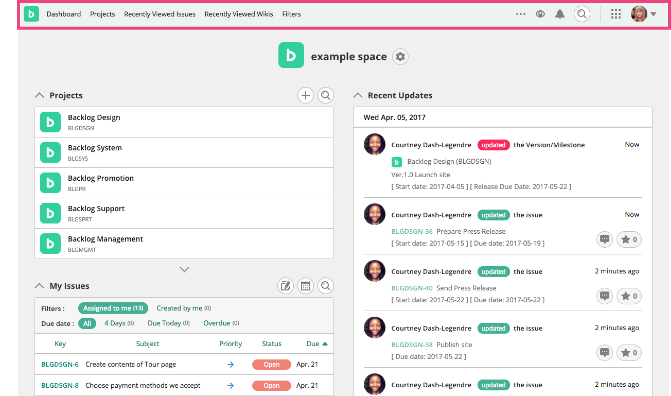
Task: Open issue BLGDSGN-8
Action: [x=60, y=385]
